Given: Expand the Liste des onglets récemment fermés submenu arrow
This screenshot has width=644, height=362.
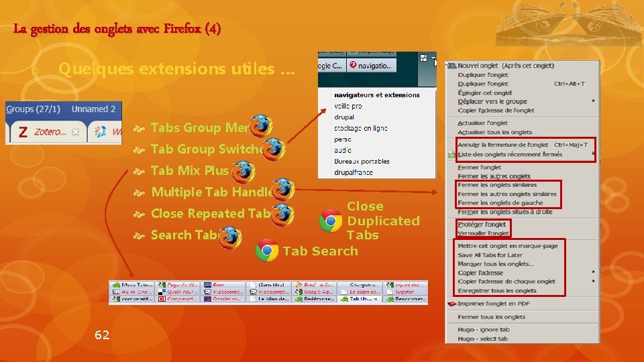Looking at the screenshot, I should (x=594, y=154).
